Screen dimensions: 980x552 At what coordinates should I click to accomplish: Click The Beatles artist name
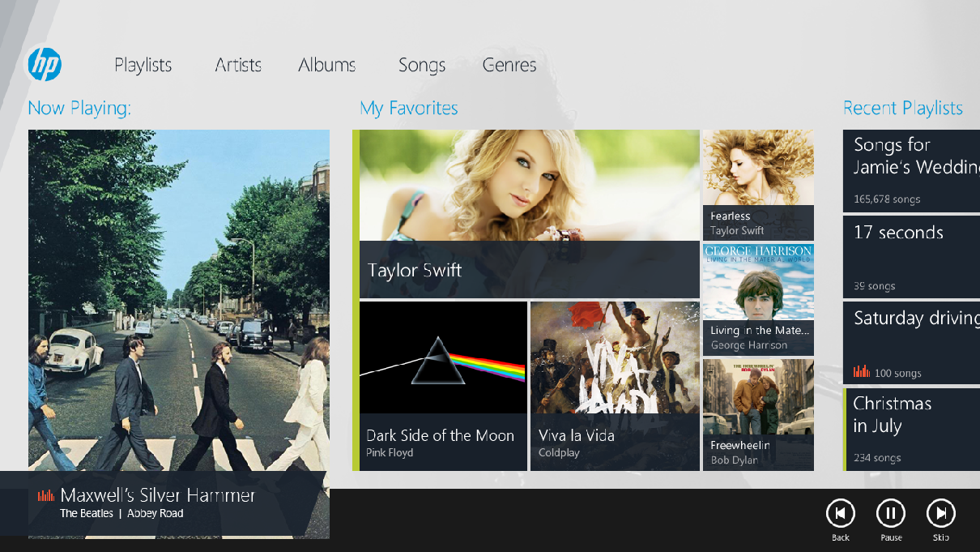[x=87, y=513]
